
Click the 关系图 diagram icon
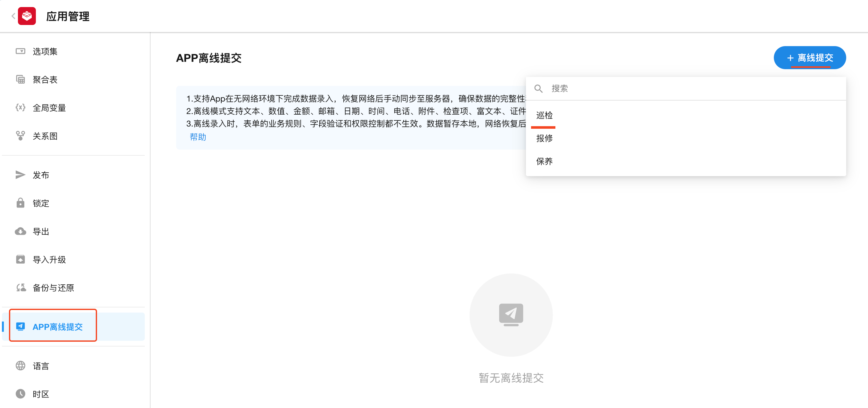pos(20,136)
